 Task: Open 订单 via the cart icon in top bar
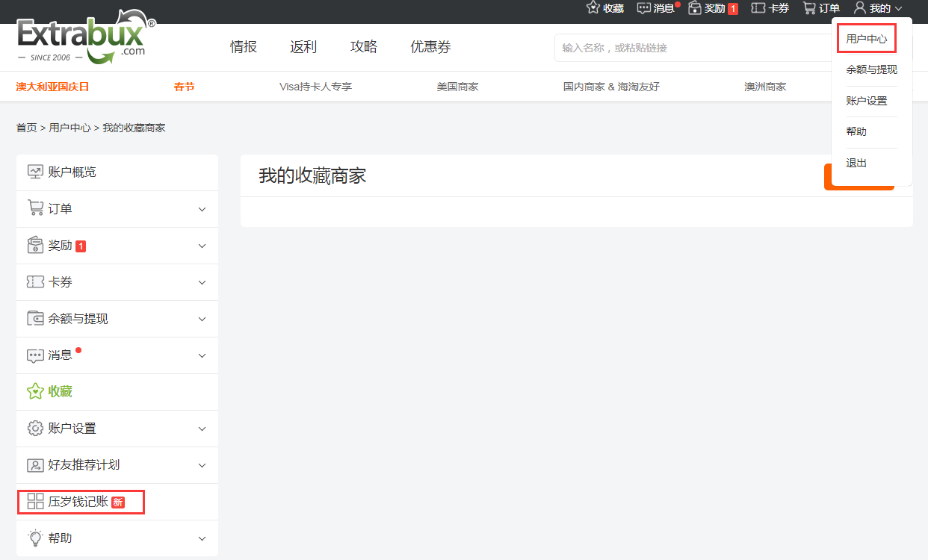(808, 8)
